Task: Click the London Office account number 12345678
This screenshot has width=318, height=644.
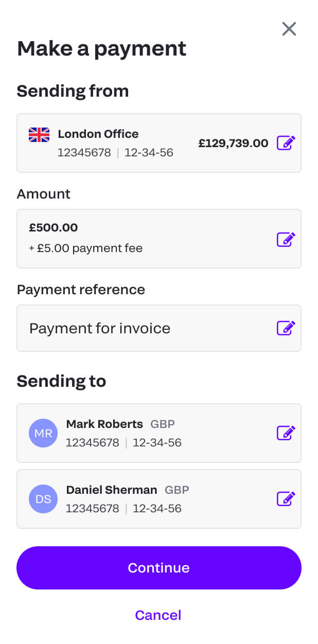Action: pyautogui.click(x=84, y=153)
